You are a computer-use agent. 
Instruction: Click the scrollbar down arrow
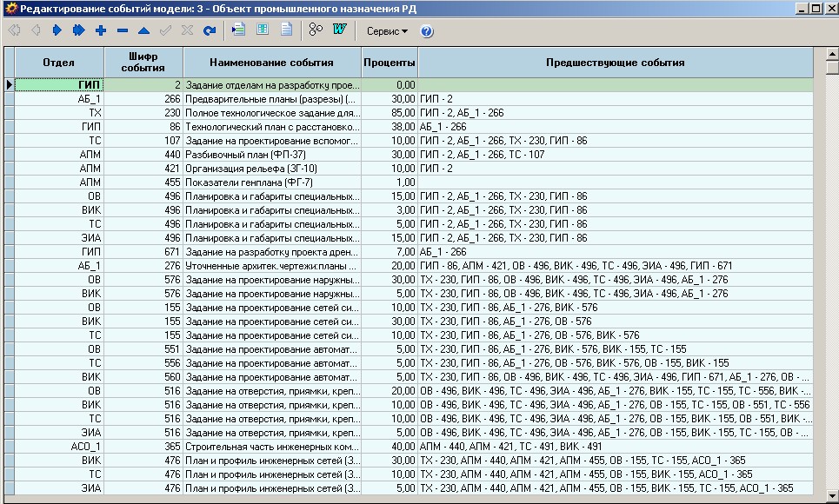(x=833, y=495)
